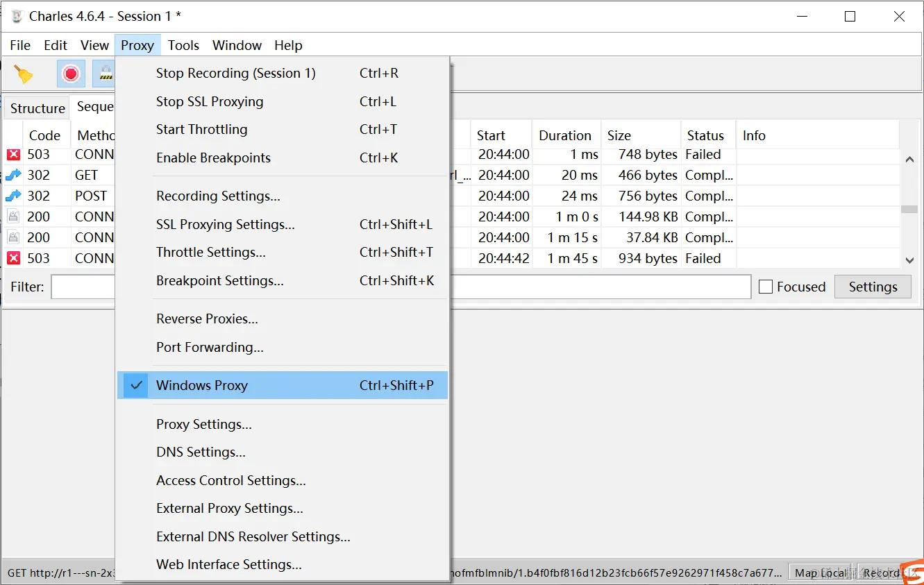Select the row with duration 1 m 0 s

451,217
